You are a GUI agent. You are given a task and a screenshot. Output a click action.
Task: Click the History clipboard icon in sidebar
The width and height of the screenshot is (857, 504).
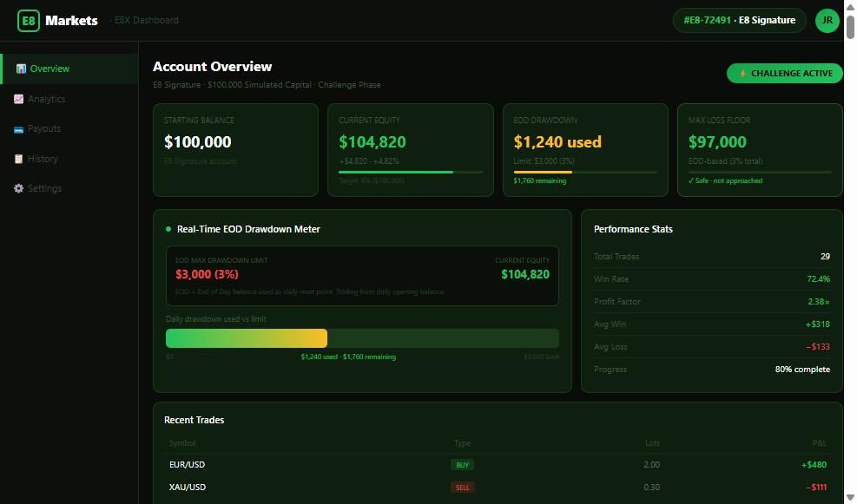pos(18,159)
